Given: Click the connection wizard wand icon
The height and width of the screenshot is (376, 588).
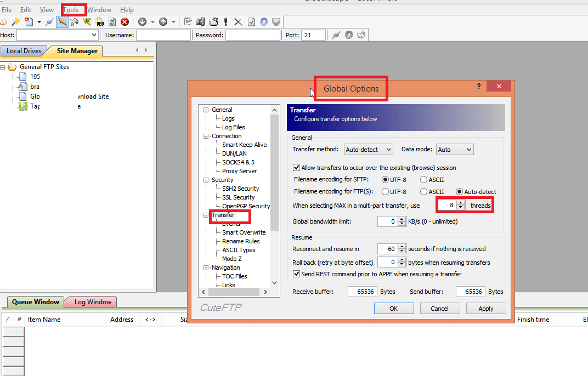Looking at the screenshot, I should click(x=16, y=22).
